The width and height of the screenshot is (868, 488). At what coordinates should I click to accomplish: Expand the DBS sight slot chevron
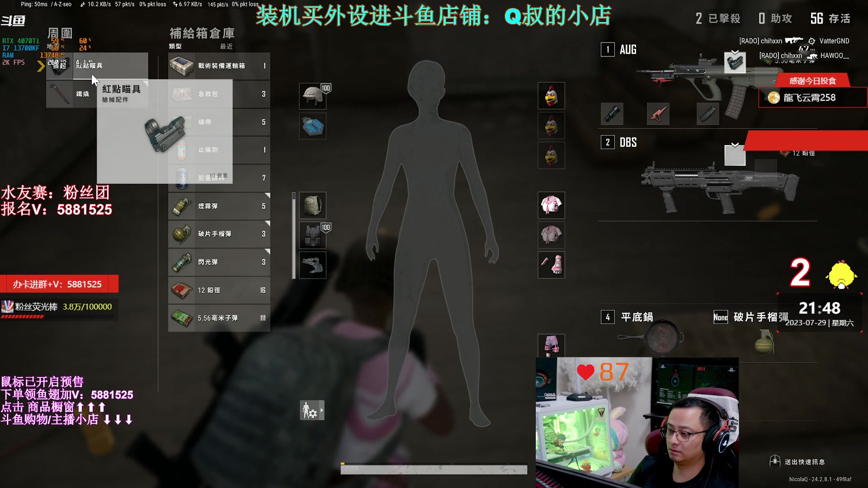(x=735, y=145)
